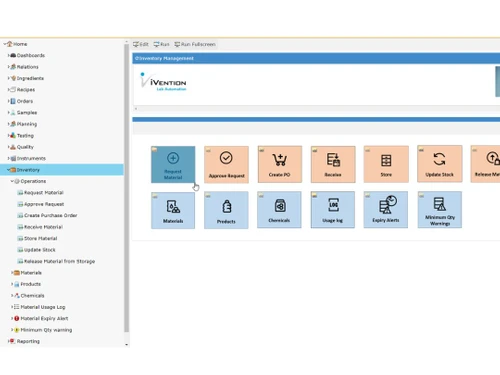
Task: Select Material Expiry Alert in tree
Action: coord(44,319)
